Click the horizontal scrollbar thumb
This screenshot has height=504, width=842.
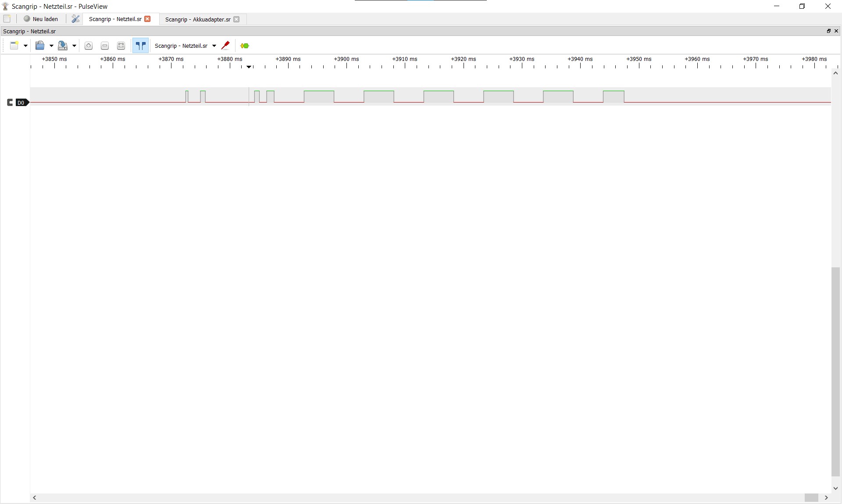[x=811, y=497]
